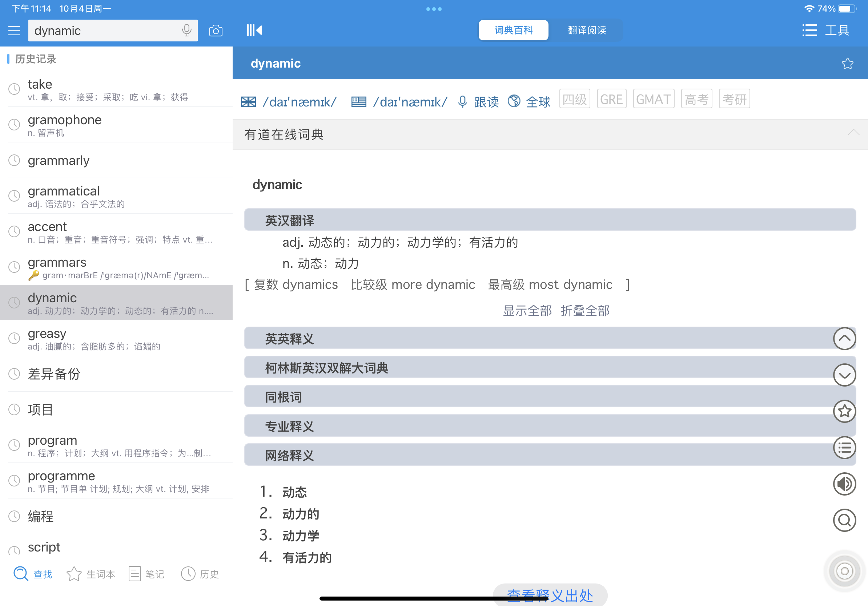Select history entry grammars

click(116, 267)
